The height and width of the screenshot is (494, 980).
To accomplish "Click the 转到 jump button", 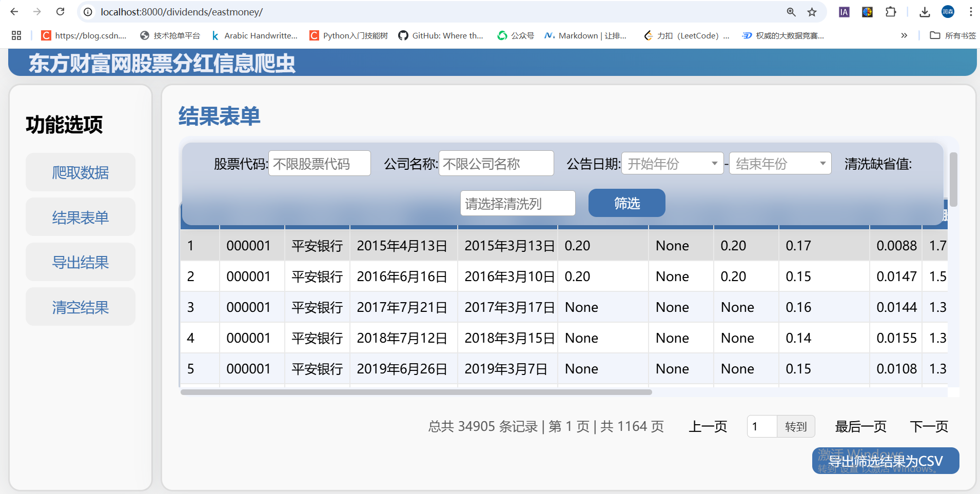I will coord(796,426).
